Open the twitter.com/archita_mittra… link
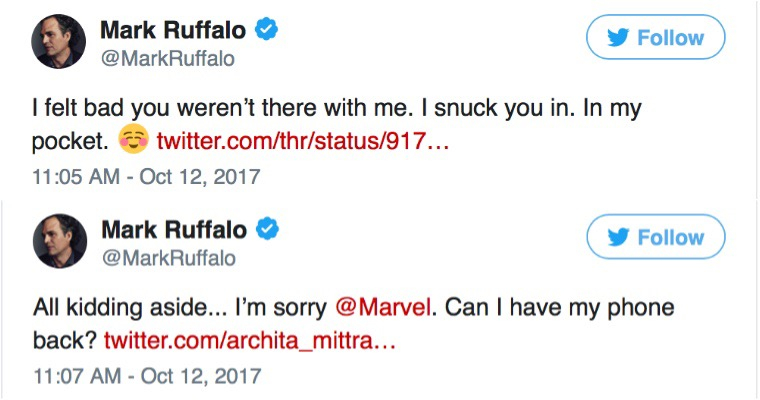760x400 pixels. point(250,340)
